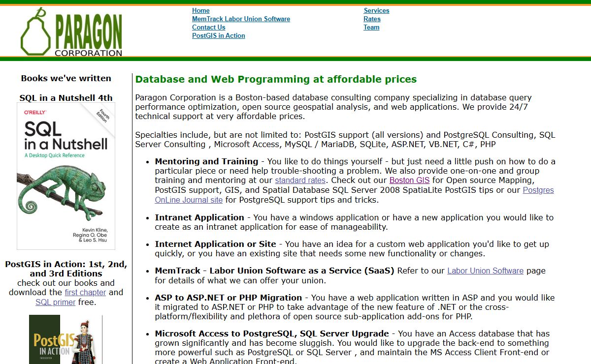Click the SQL in a Nutshell book cover
The image size is (591, 364).
[x=66, y=176]
